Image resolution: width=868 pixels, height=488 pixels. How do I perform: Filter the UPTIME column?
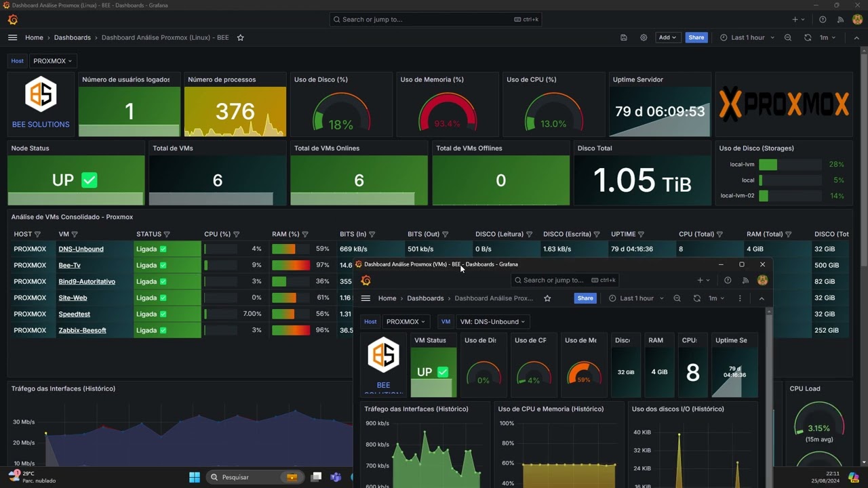(x=641, y=235)
